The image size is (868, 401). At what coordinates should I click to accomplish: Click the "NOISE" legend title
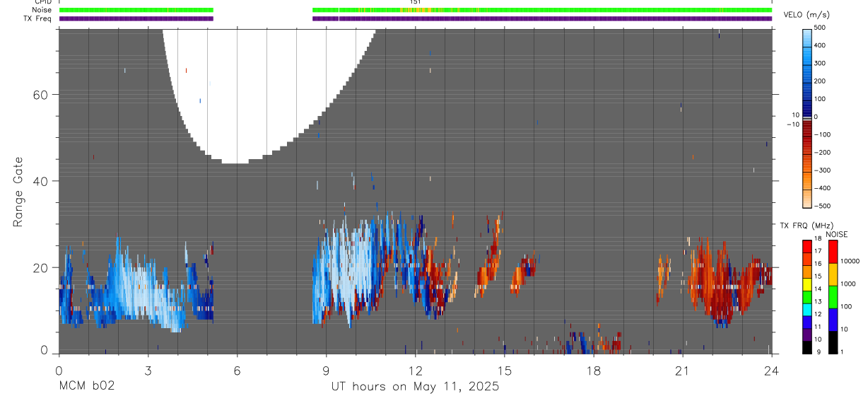coord(837,235)
